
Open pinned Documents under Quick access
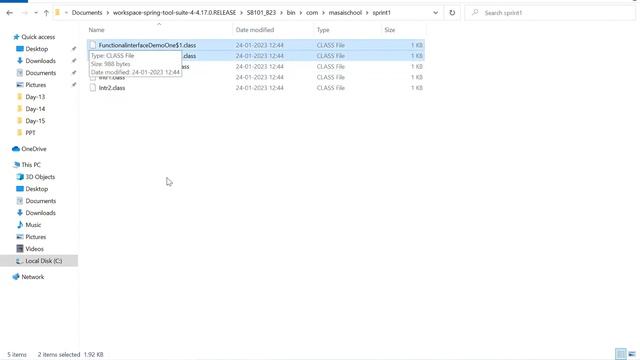(x=40, y=73)
